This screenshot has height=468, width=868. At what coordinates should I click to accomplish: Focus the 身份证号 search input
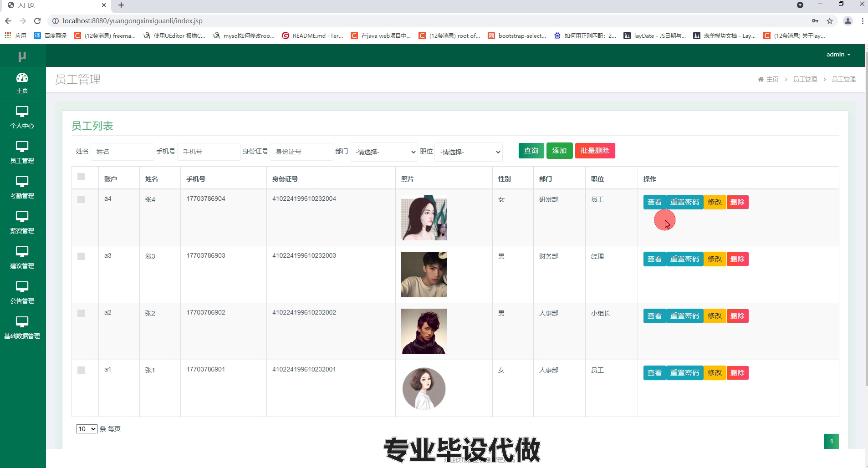301,152
